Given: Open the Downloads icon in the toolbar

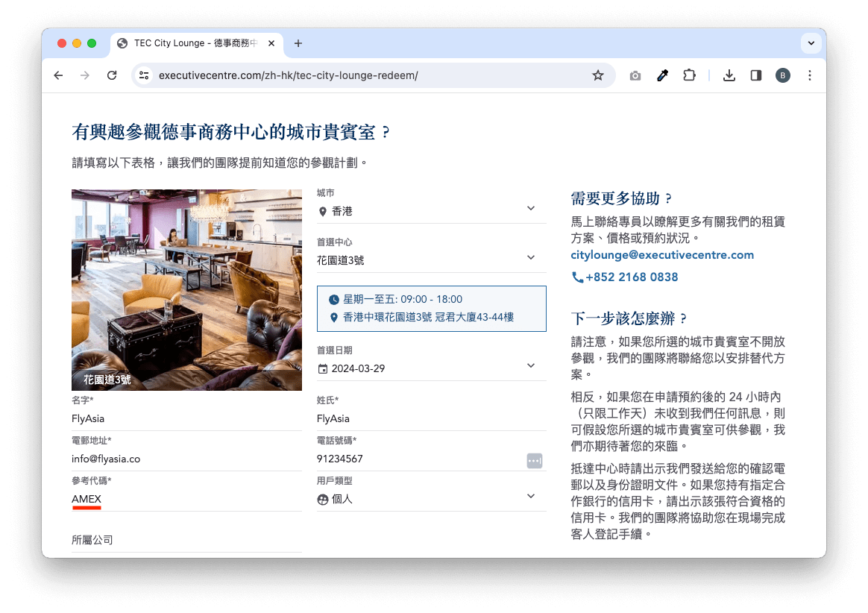Looking at the screenshot, I should point(729,75).
